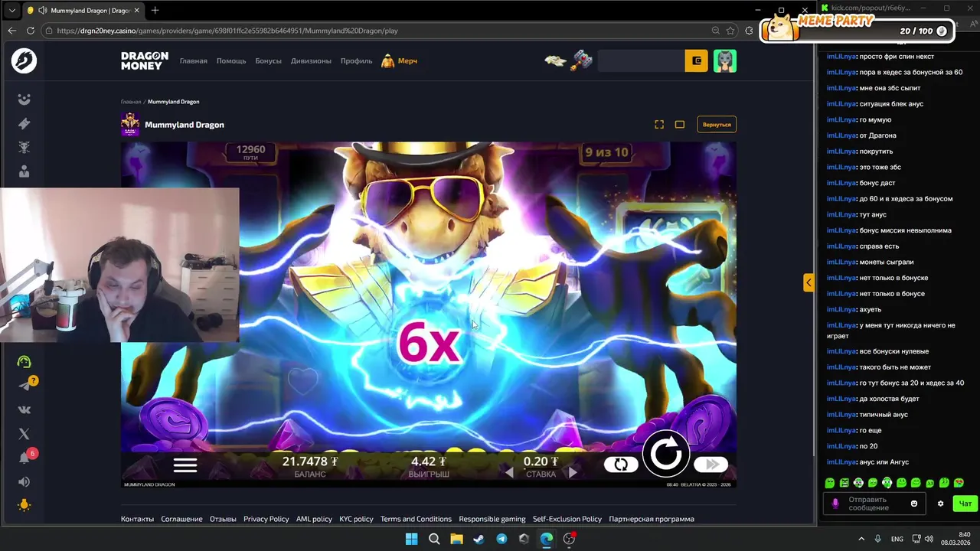Image resolution: width=980 pixels, height=551 pixels.
Task: Open Партнерская программа footer link
Action: coord(652,519)
